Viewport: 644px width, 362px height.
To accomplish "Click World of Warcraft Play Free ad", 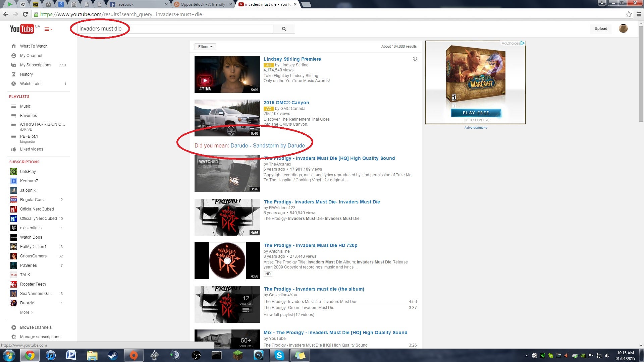I will point(476,113).
